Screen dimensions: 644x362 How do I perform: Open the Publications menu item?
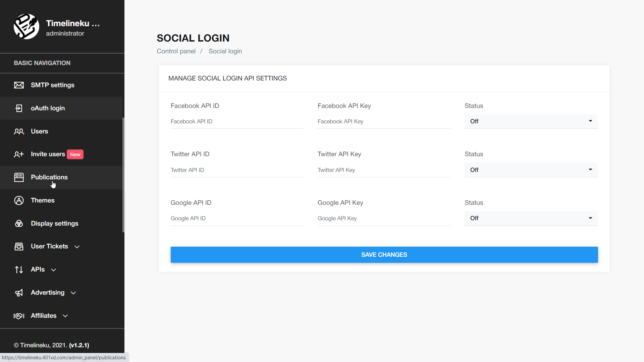pos(49,177)
